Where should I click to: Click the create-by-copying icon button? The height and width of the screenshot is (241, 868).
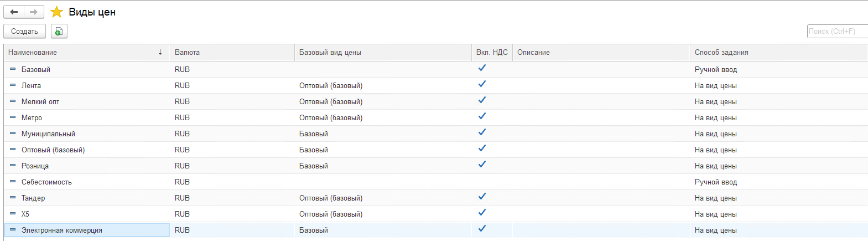point(59,32)
